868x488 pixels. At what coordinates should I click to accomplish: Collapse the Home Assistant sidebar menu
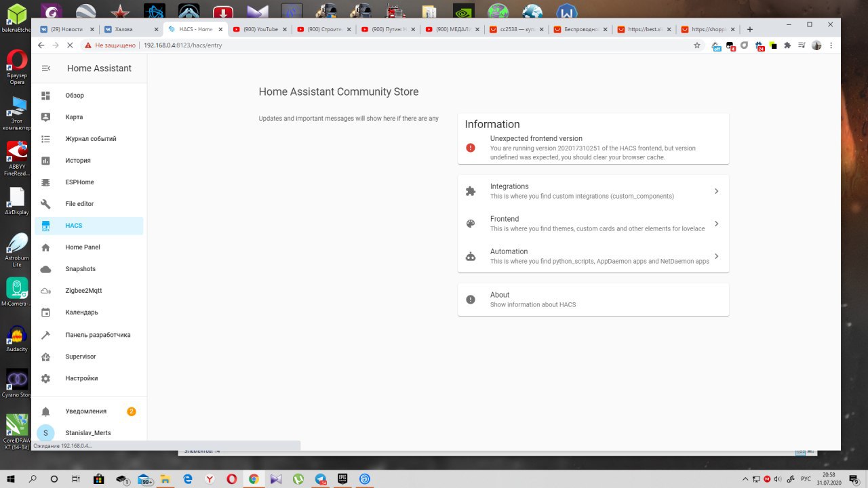pos(45,68)
